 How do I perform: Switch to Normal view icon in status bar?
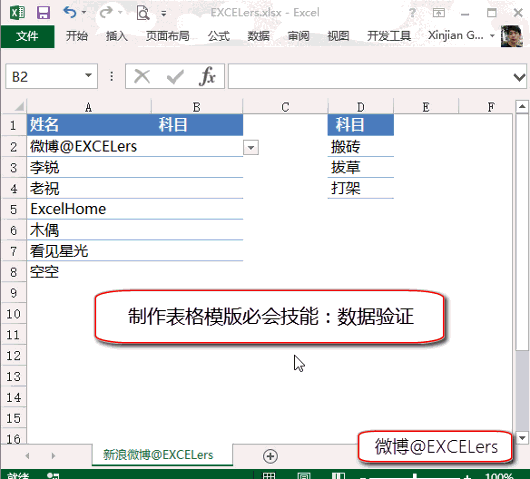tap(269, 475)
